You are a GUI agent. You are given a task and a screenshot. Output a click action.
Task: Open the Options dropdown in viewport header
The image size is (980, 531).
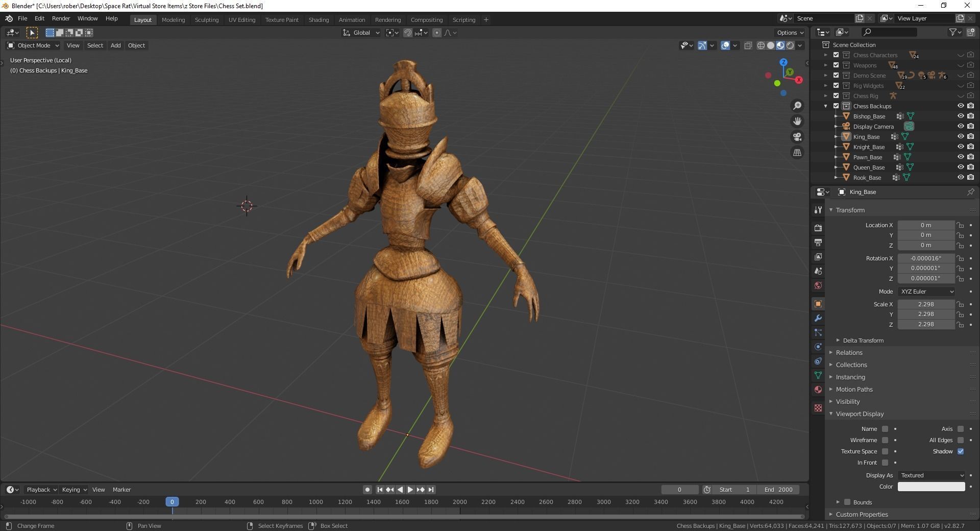click(x=790, y=33)
